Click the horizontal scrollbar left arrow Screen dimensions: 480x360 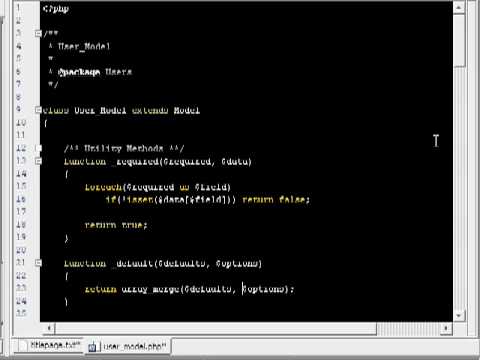pos(49,328)
